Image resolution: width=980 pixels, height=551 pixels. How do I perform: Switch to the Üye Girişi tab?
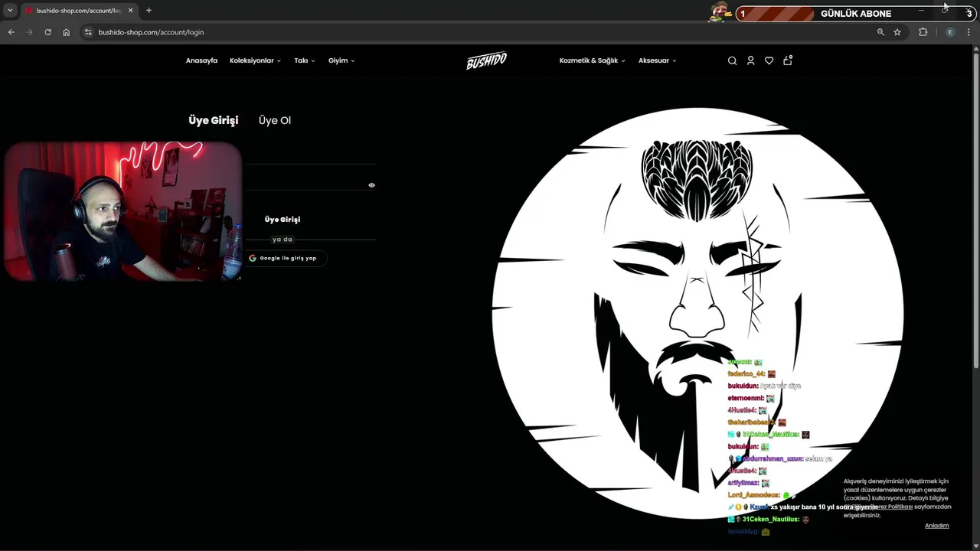tap(213, 120)
